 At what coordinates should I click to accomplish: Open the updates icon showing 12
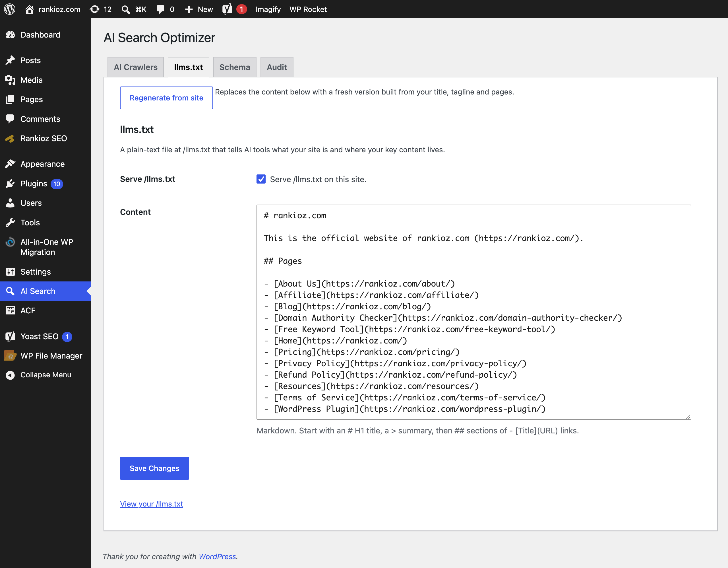coord(95,9)
